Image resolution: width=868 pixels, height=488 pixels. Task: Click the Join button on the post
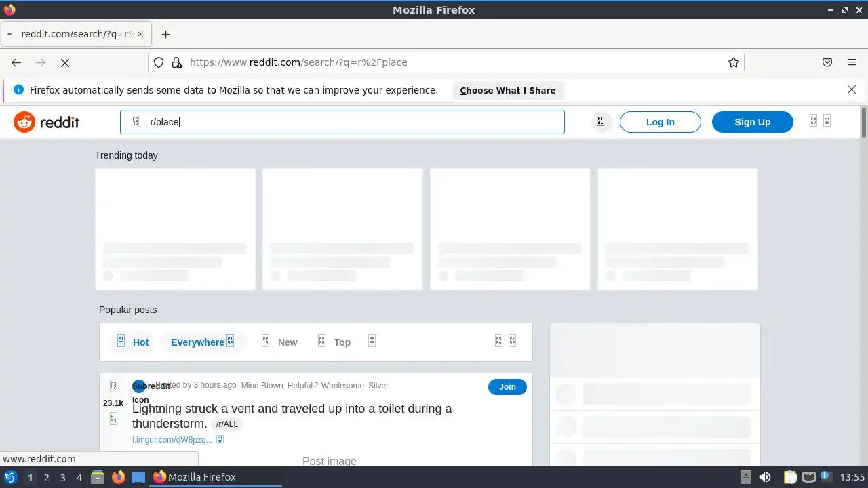[x=507, y=386]
